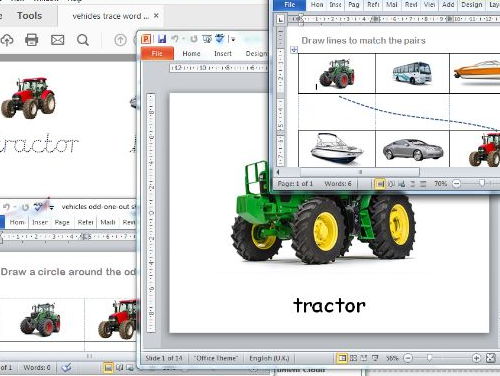Switch to Slide Sorter view
The image size is (500, 376).
click(353, 358)
